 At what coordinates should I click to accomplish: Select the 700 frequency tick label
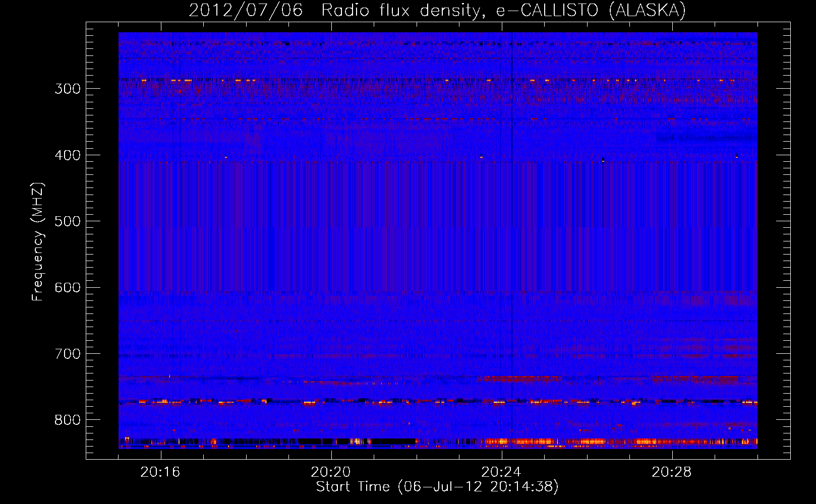(x=68, y=354)
